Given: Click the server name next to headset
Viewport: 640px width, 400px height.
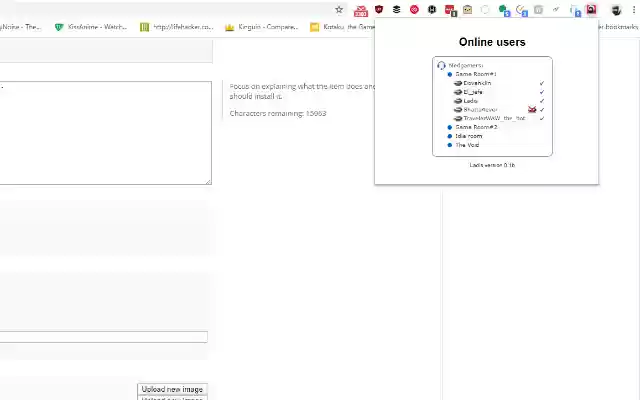Looking at the screenshot, I should [466, 65].
